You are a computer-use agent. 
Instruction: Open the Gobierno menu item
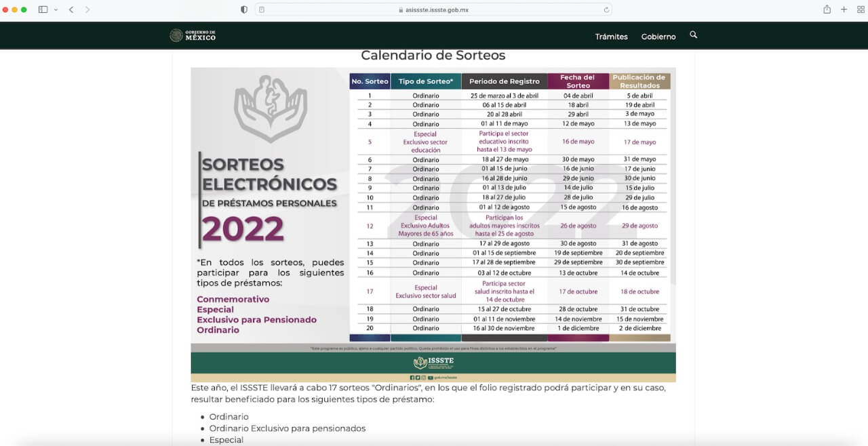658,37
